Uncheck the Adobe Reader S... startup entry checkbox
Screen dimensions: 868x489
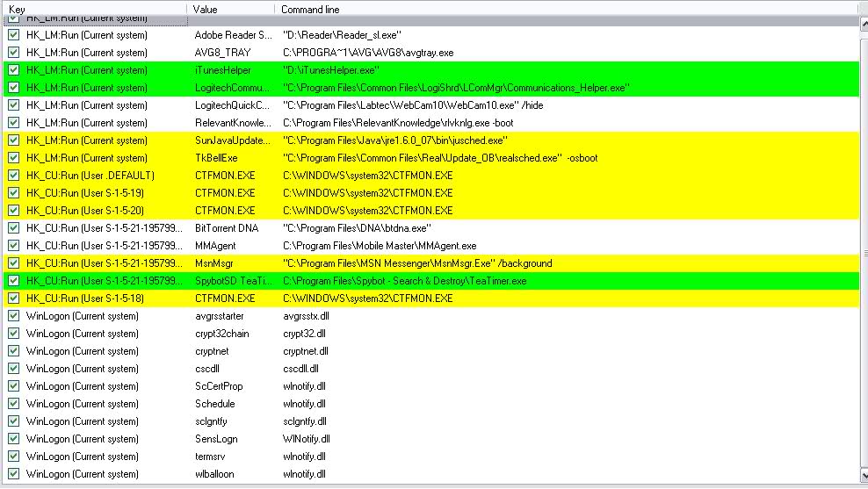14,35
